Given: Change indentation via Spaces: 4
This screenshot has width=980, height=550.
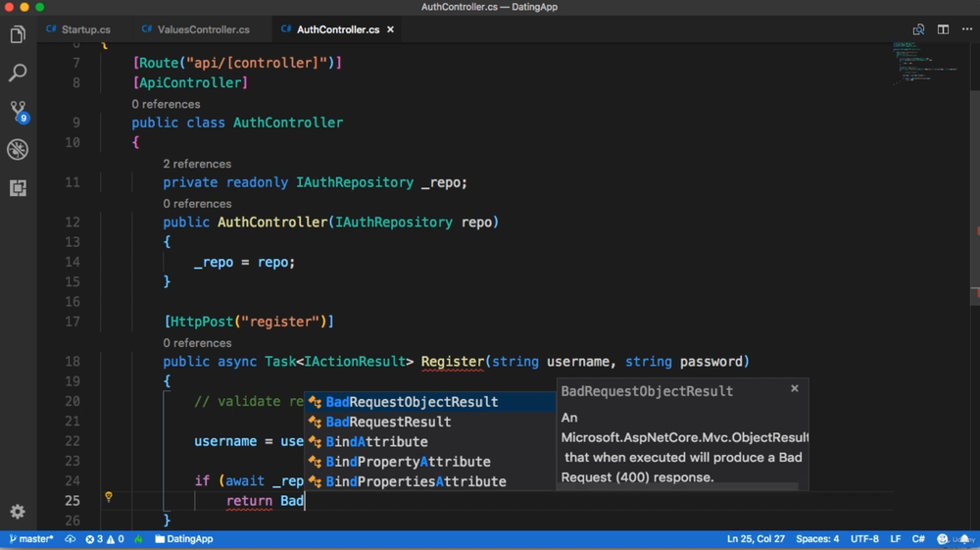Looking at the screenshot, I should pos(817,539).
